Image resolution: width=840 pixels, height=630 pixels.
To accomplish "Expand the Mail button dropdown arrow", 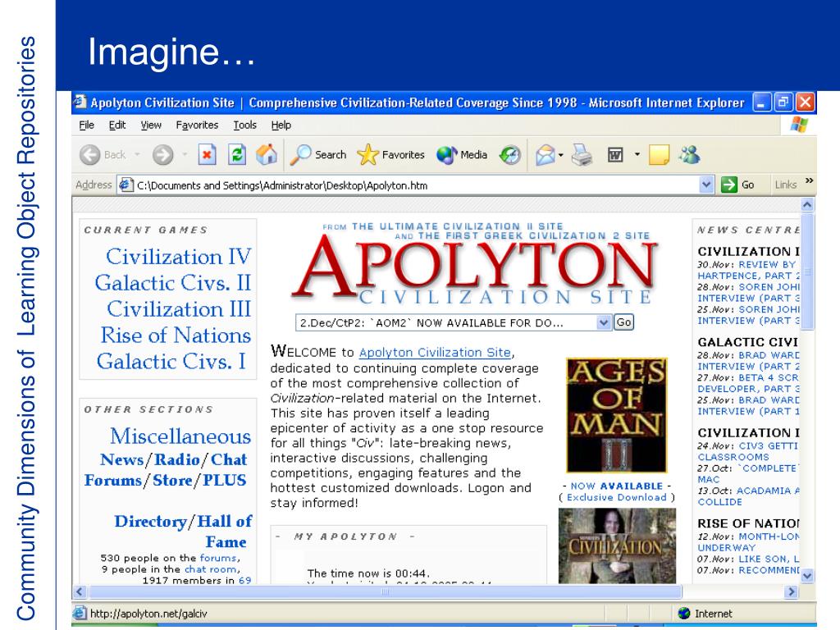I will click(x=561, y=155).
